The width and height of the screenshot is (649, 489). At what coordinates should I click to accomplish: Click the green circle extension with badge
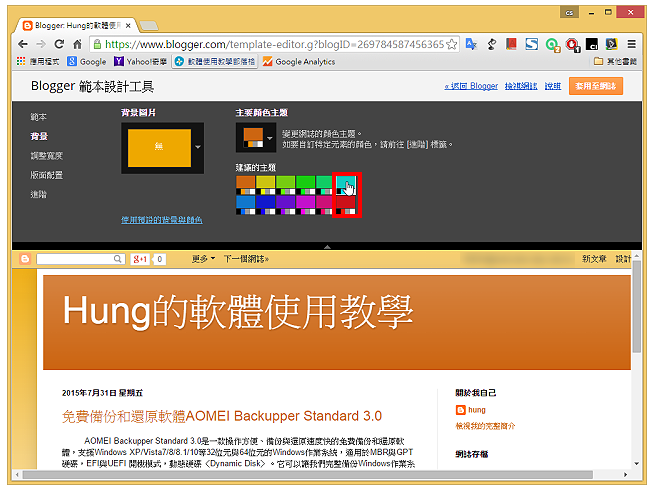click(552, 44)
